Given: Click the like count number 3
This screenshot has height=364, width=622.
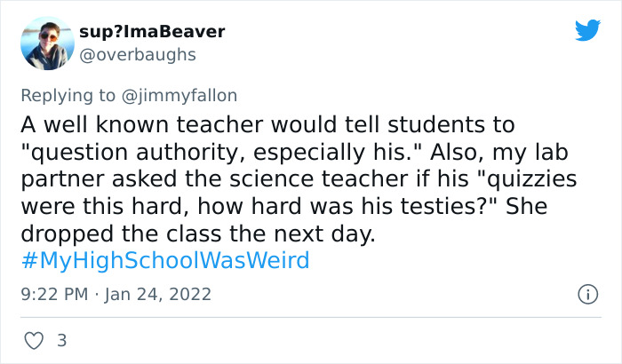Looking at the screenshot, I should (61, 340).
